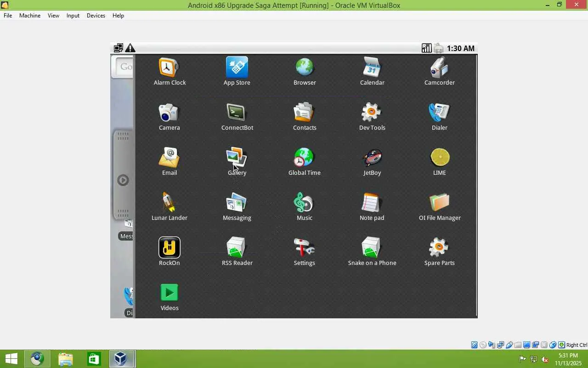Select the VirtualBox cube taskbar button
This screenshot has width=588, height=368.
[x=121, y=359]
